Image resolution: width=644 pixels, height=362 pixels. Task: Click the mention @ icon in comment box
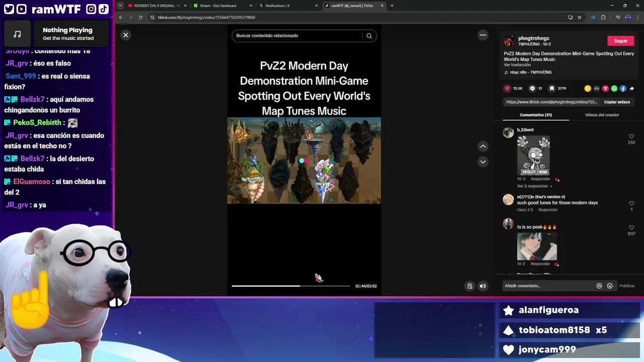coord(599,286)
